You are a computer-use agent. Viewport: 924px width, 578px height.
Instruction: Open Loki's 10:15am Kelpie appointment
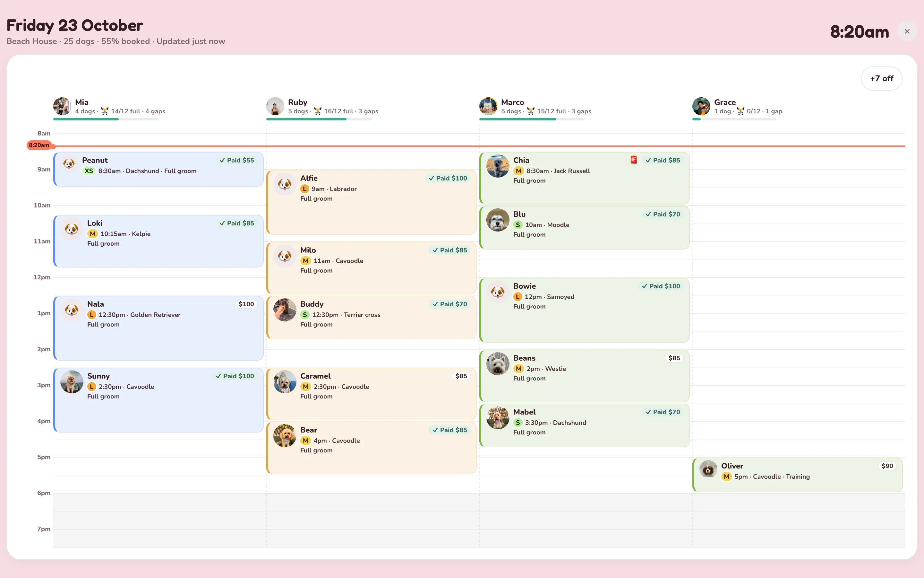pos(158,241)
